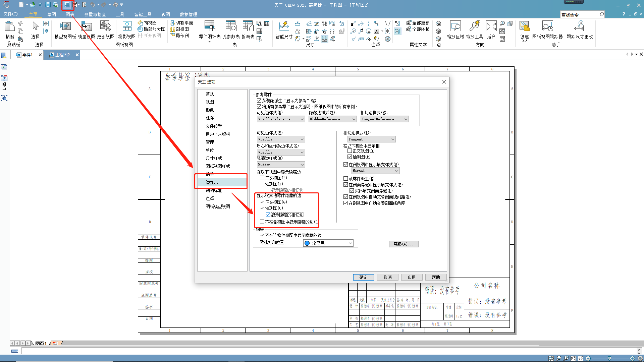Click the 缩放区域 icon
This screenshot has height=362, width=644.
pos(455,30)
